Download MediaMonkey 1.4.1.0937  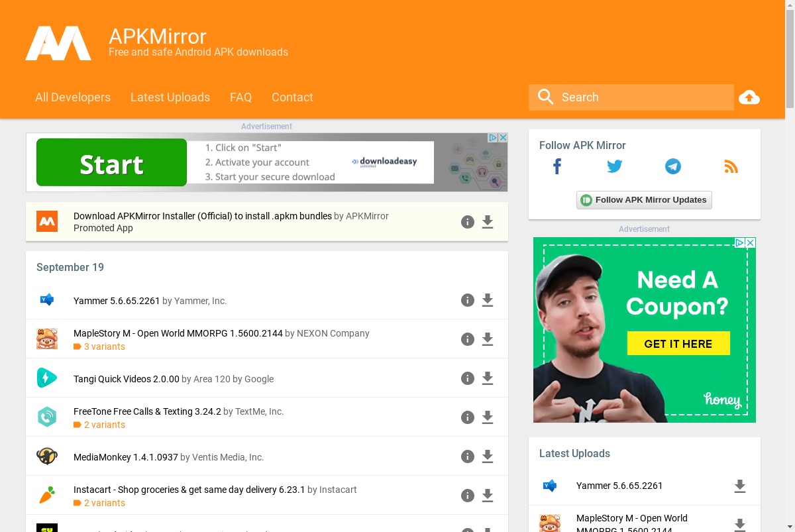pyautogui.click(x=488, y=456)
